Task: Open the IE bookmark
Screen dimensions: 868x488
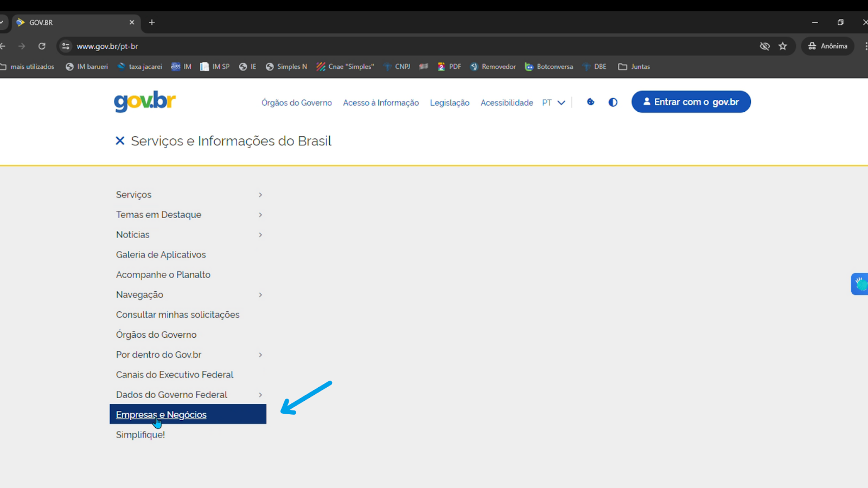Action: [247, 67]
